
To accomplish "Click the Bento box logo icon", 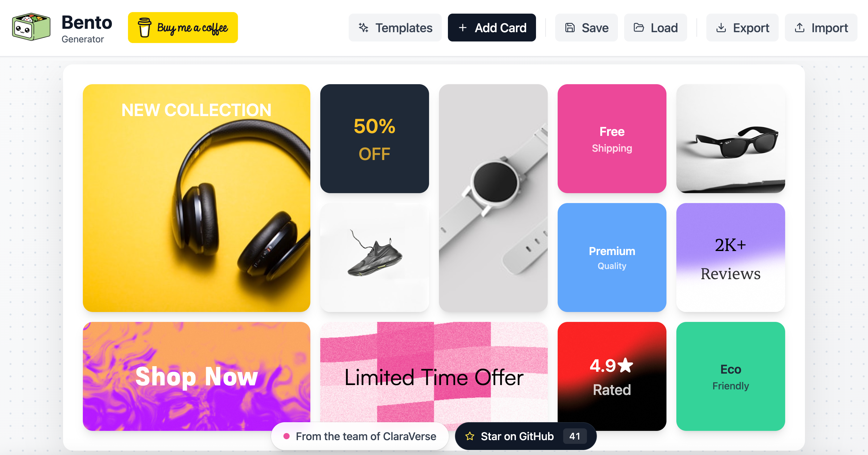I will point(31,27).
